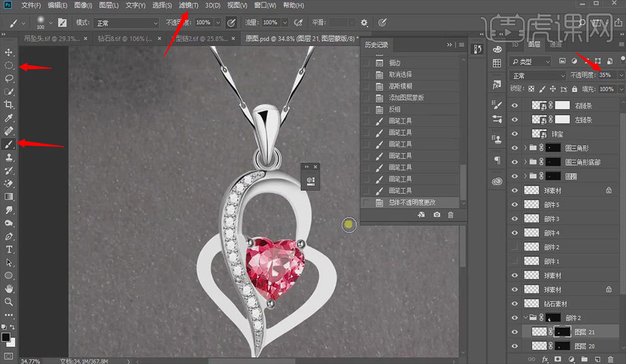Image resolution: width=626 pixels, height=364 pixels.
Task: Select the Clone Stamp tool
Action: click(x=9, y=157)
